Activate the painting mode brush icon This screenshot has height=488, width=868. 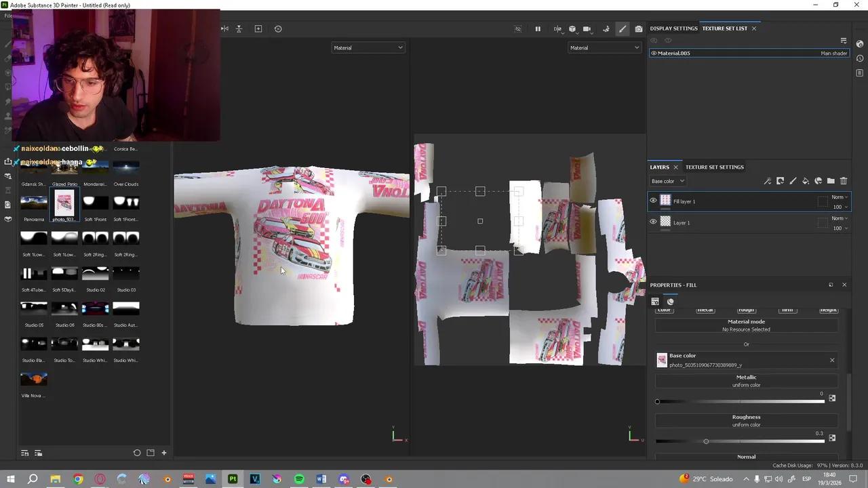[x=623, y=28]
